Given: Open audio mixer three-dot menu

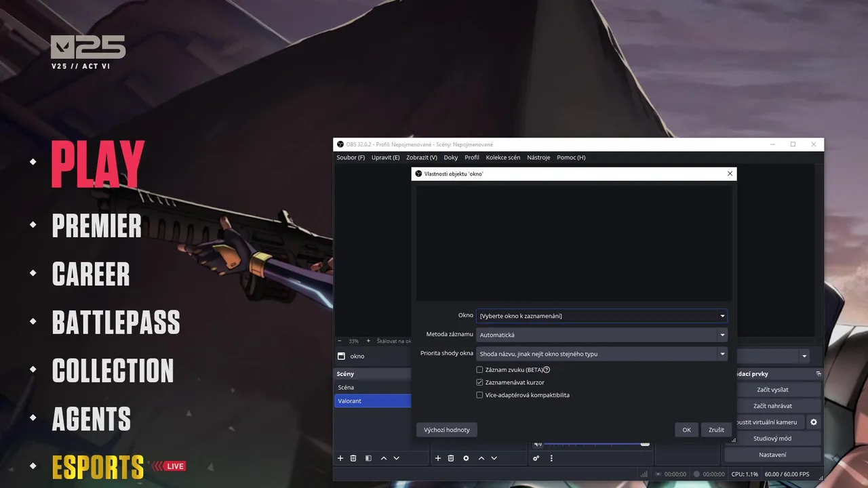Looking at the screenshot, I should 551,458.
